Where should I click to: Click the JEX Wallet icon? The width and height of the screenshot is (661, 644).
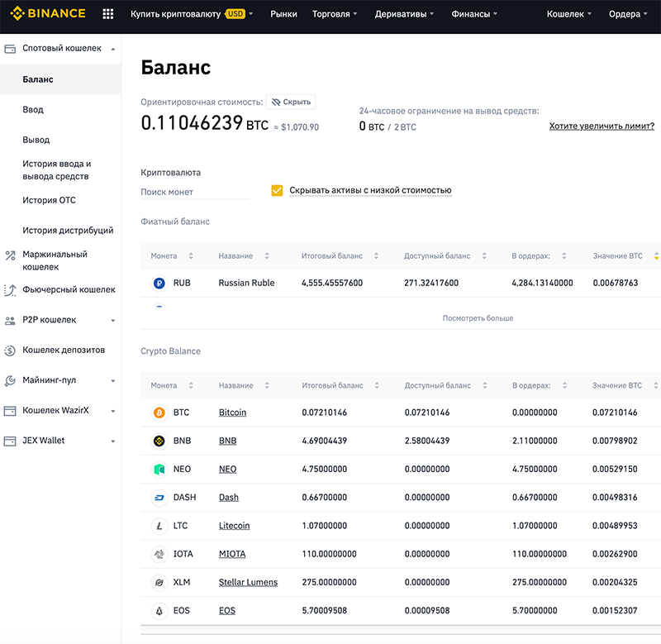click(10, 441)
